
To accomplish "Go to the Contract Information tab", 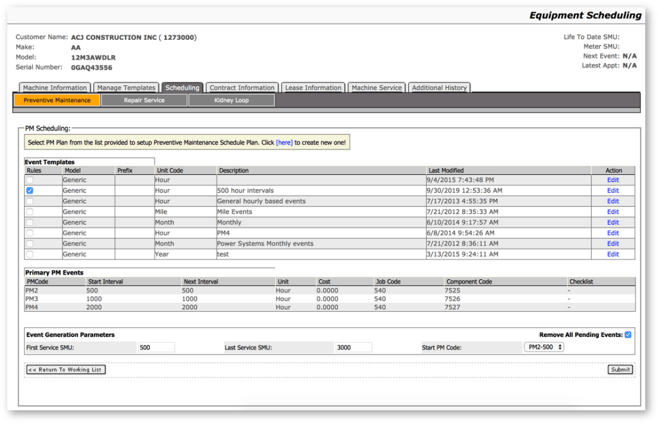I will tap(242, 88).
